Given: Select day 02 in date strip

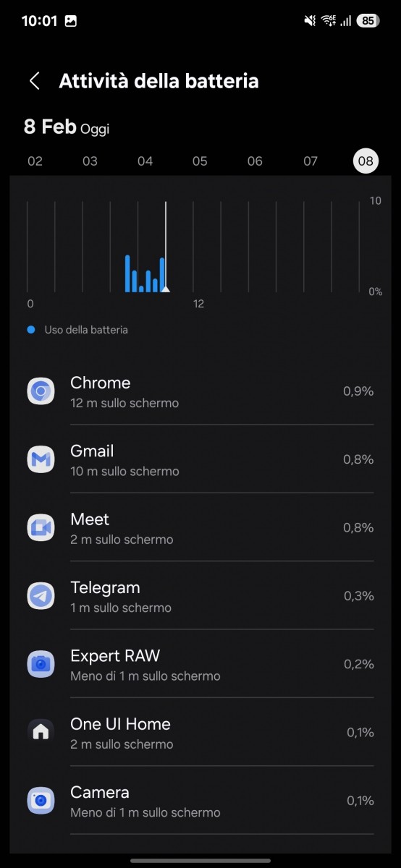Looking at the screenshot, I should [x=35, y=161].
